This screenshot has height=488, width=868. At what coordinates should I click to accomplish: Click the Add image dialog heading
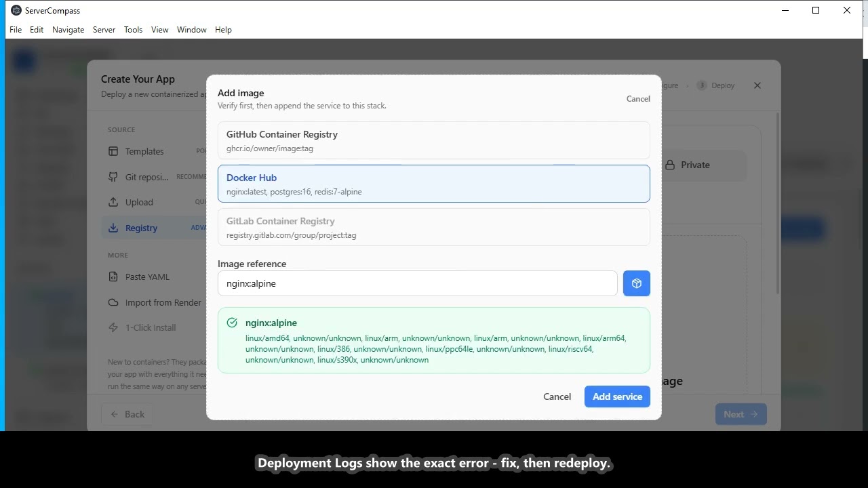241,93
